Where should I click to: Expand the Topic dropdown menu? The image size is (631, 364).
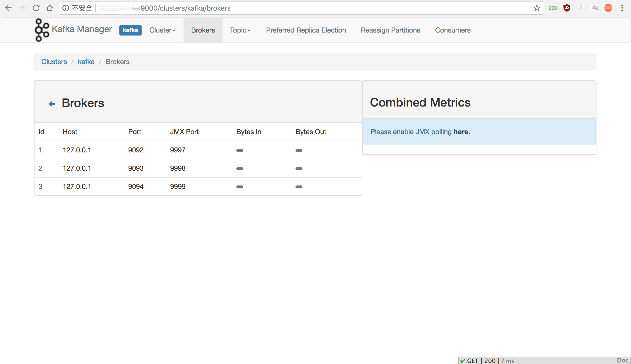[240, 30]
